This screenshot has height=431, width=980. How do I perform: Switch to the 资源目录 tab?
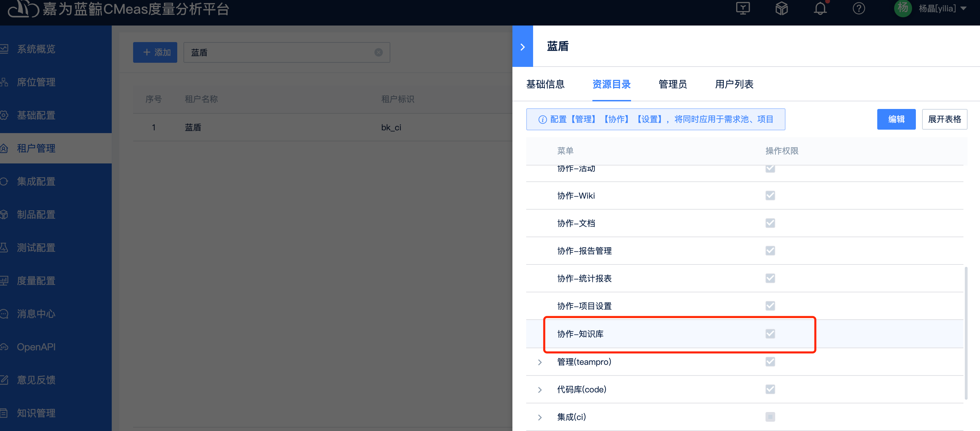[611, 84]
